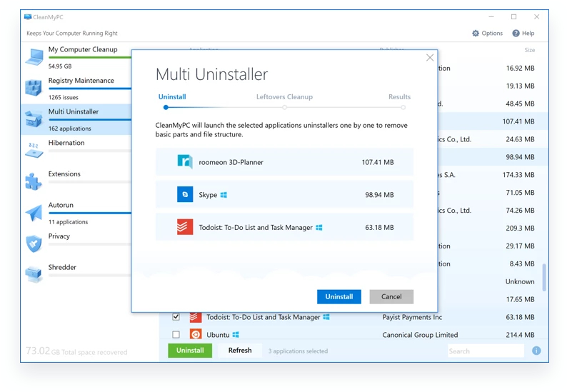Click the Todoist app icon in dialog

[185, 227]
